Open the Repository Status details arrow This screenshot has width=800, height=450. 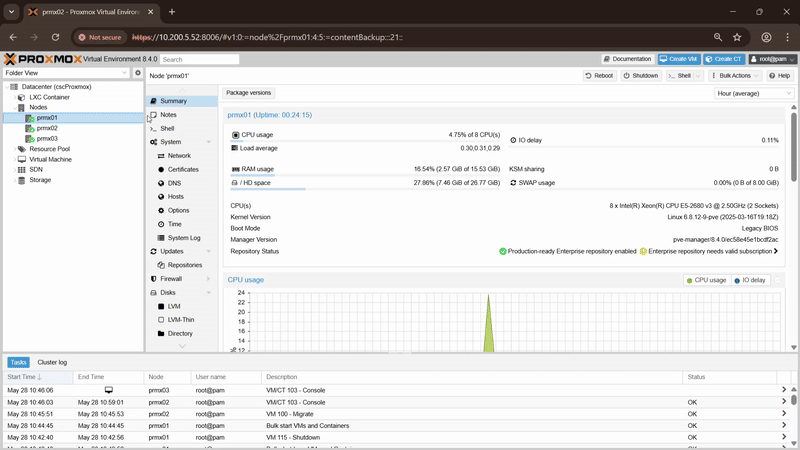coord(776,251)
